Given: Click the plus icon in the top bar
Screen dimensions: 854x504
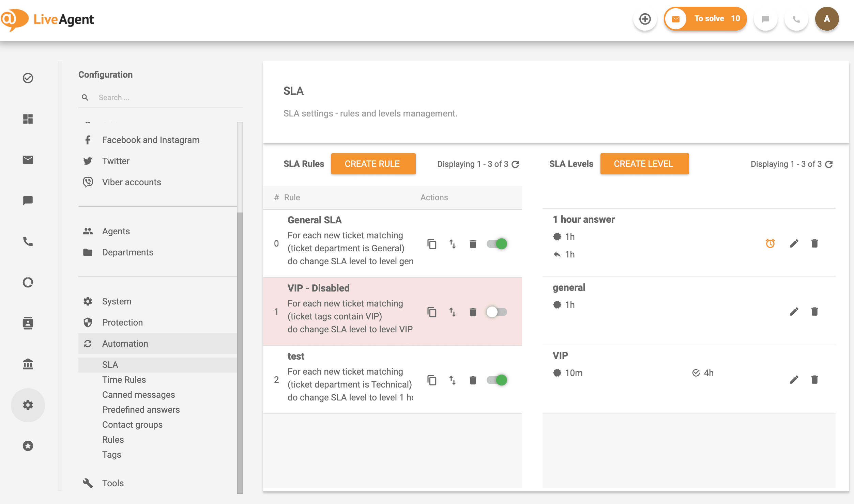Looking at the screenshot, I should point(645,19).
